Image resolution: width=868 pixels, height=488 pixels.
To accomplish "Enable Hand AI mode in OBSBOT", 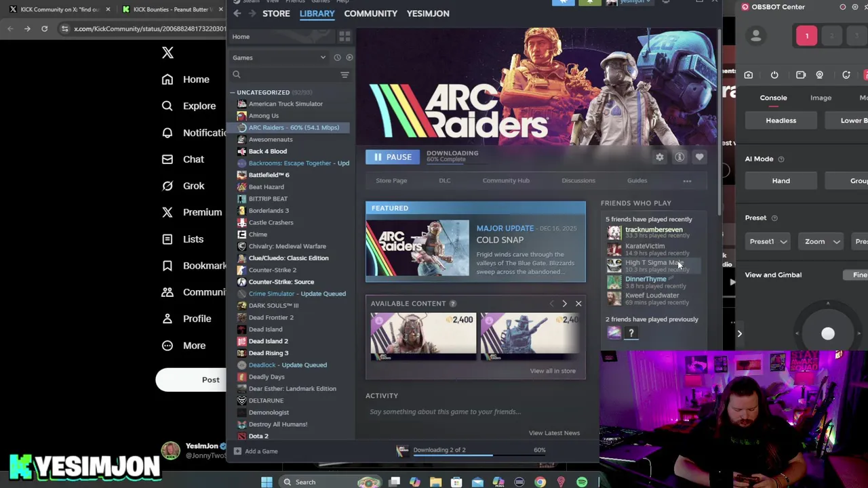I will (x=781, y=181).
